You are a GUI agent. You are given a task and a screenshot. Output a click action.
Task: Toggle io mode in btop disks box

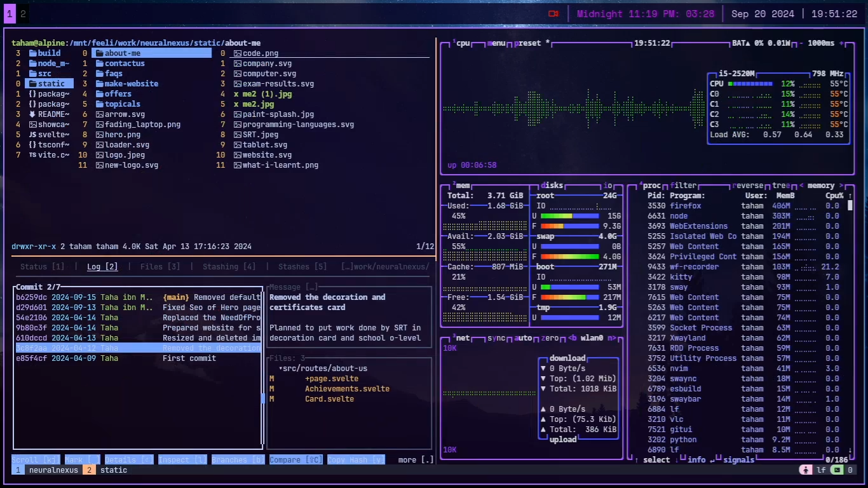click(608, 186)
